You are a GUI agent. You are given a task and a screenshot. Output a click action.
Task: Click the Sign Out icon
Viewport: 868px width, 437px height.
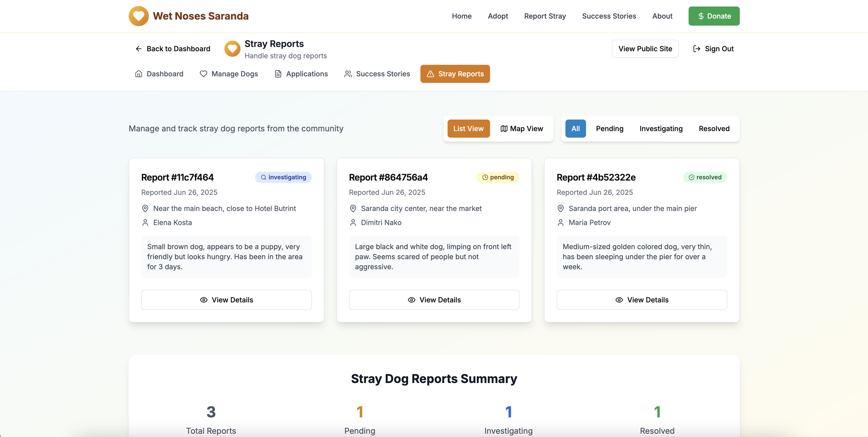click(697, 49)
